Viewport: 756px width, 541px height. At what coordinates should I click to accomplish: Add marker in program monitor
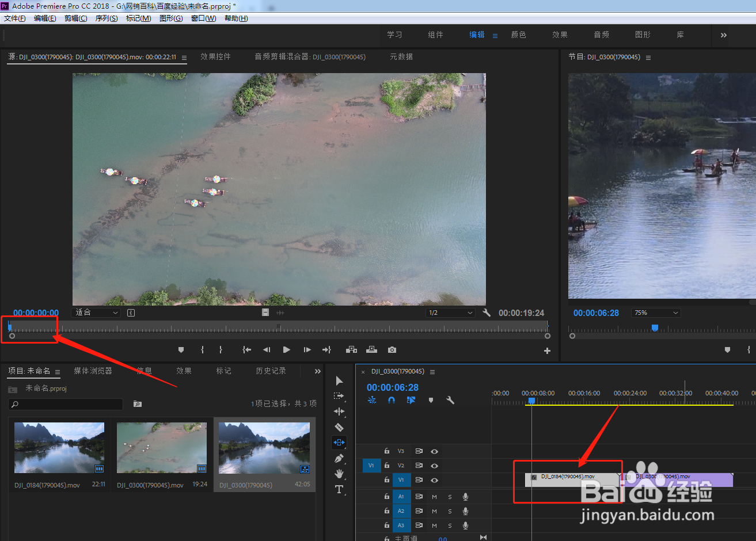point(727,350)
